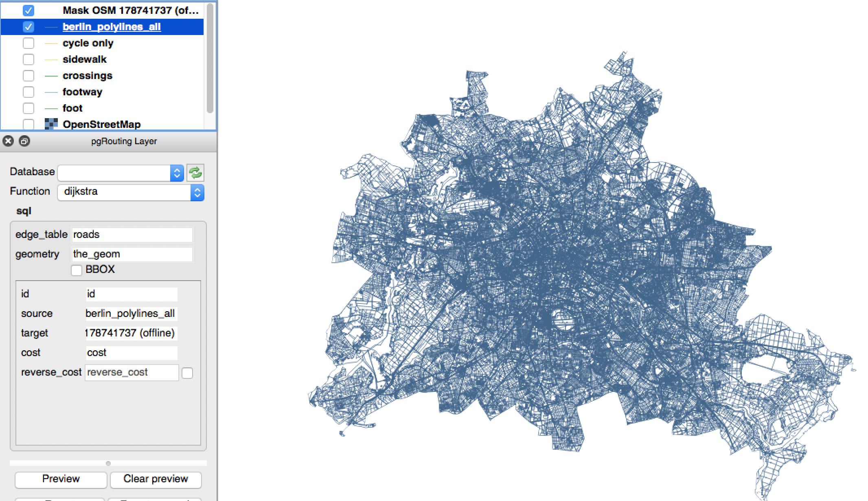The image size is (868, 501).
Task: Click the Preview button
Action: pyautogui.click(x=61, y=479)
